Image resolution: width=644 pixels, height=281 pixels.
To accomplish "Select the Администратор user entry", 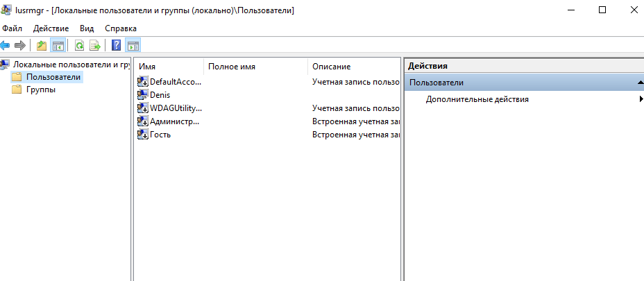I will click(174, 121).
